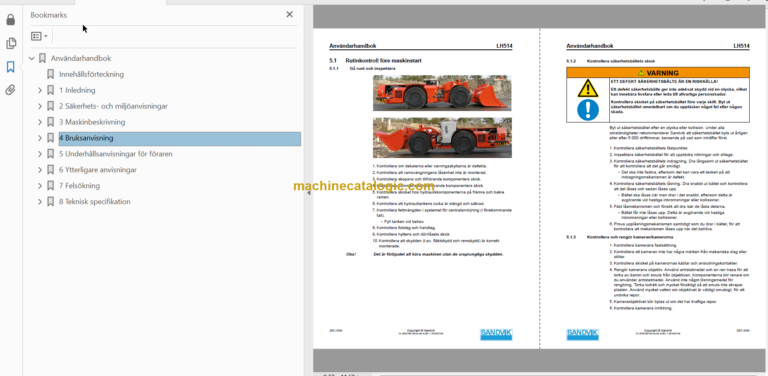Expand the 6 Ytterligare anvisningar bookmark
Viewport: 768px width, 376px height.
[x=40, y=170]
